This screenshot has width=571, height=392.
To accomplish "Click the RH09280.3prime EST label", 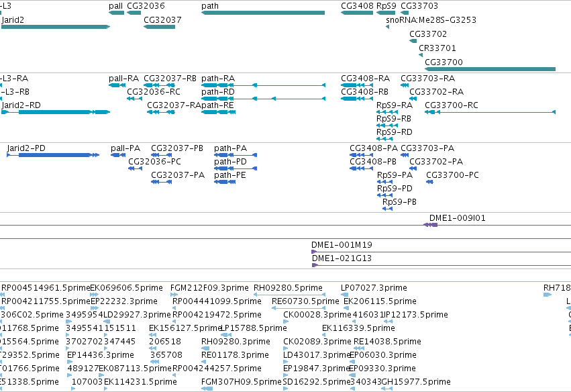I will point(236,342).
